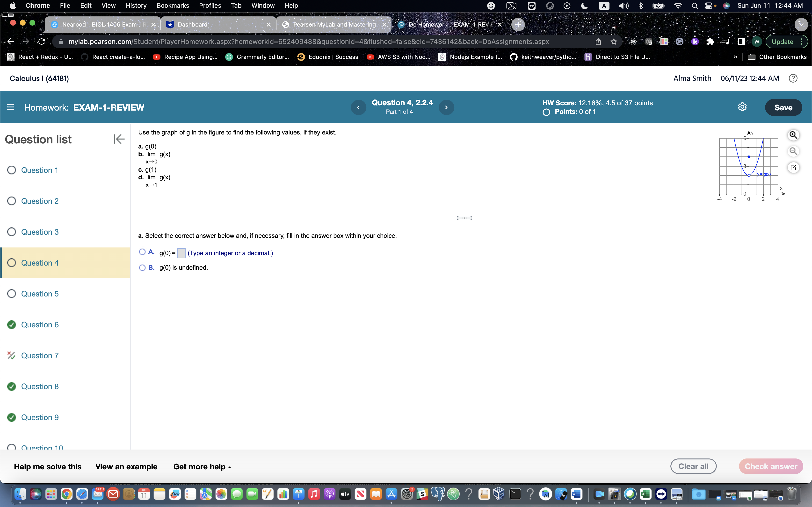Go to the next part with right chevron
812x507 pixels.
click(x=447, y=107)
